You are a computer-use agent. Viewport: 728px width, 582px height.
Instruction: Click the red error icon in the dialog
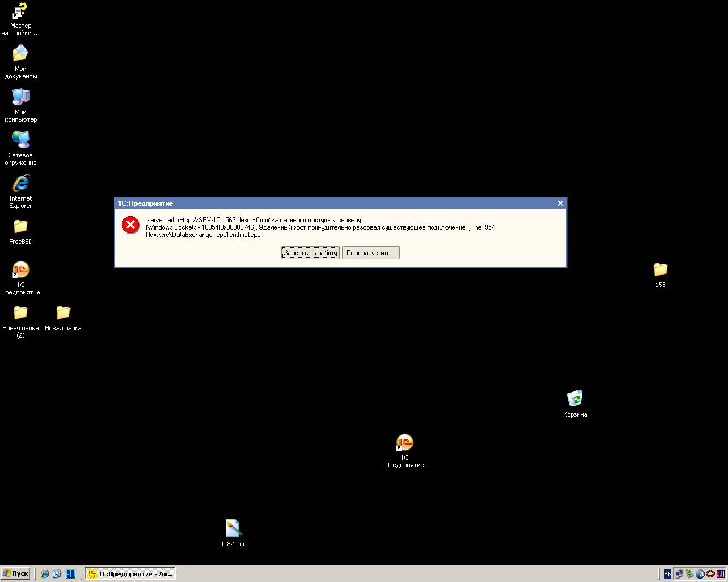click(130, 225)
